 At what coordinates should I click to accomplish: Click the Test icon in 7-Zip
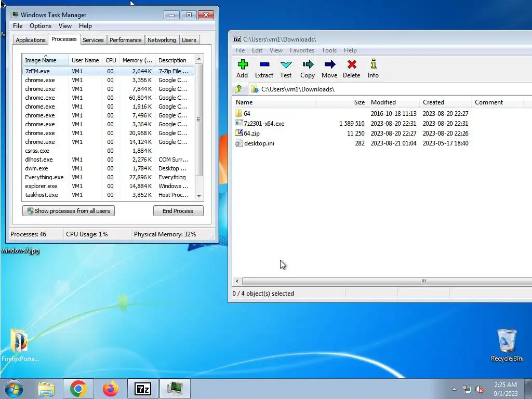[x=286, y=64]
